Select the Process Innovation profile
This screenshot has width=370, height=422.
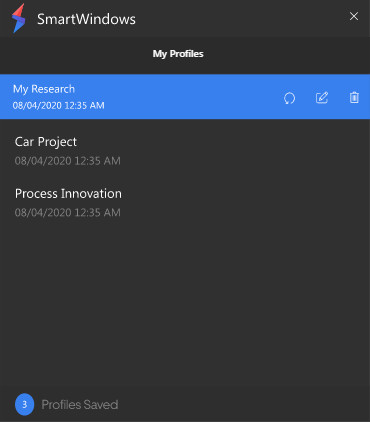tap(185, 202)
